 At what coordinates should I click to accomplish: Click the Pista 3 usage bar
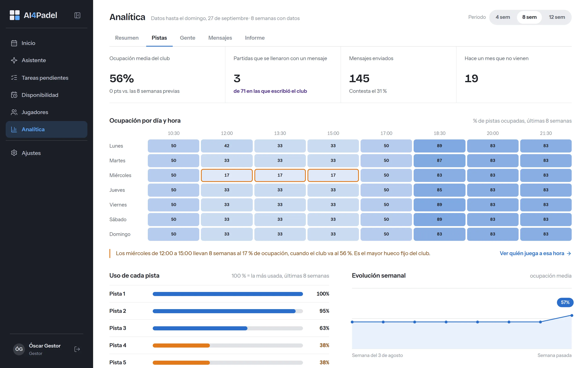point(200,328)
